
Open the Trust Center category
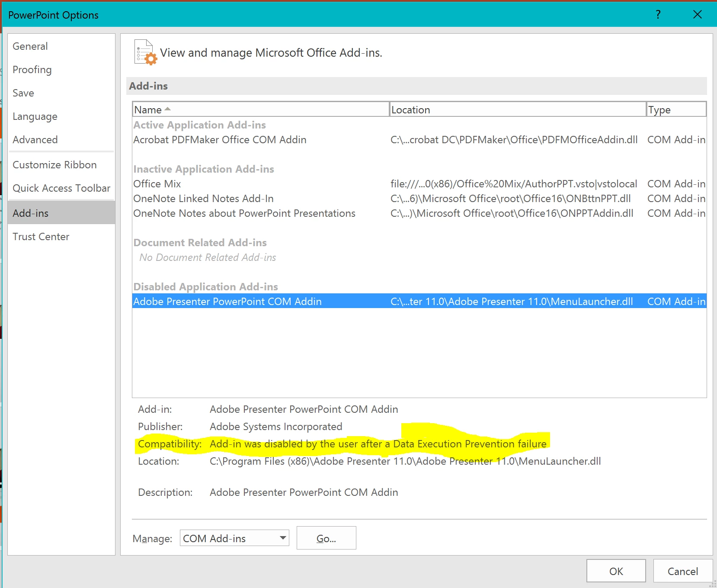click(x=61, y=237)
